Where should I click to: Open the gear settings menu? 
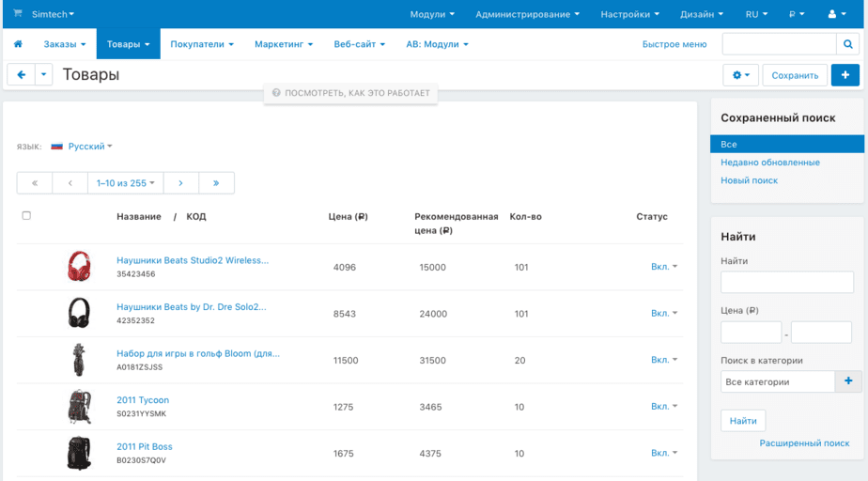[740, 75]
